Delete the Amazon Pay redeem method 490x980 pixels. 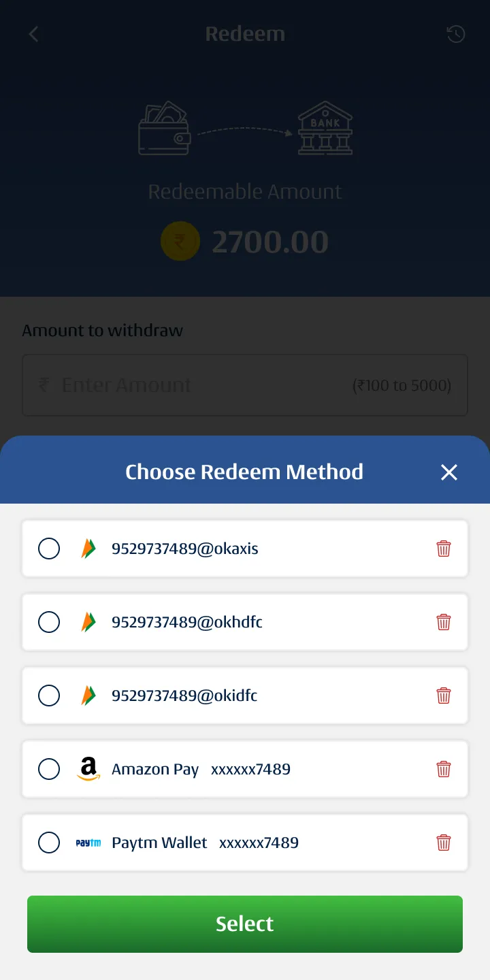(x=444, y=769)
